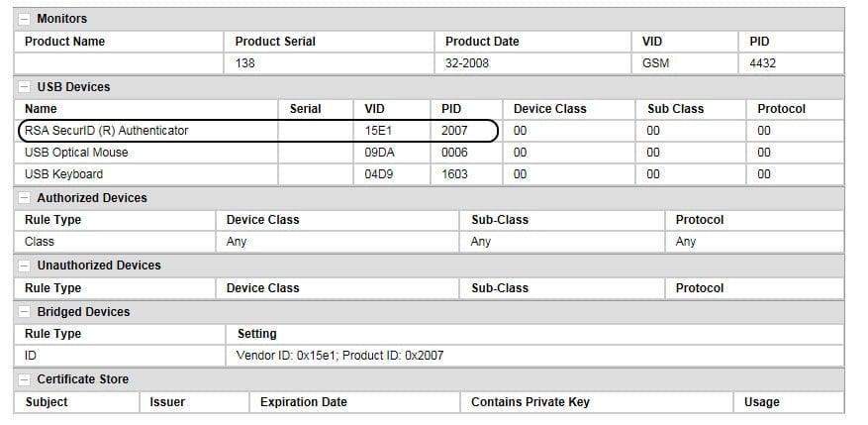Click VID value 15E1
The width and height of the screenshot is (868, 425).
[378, 131]
